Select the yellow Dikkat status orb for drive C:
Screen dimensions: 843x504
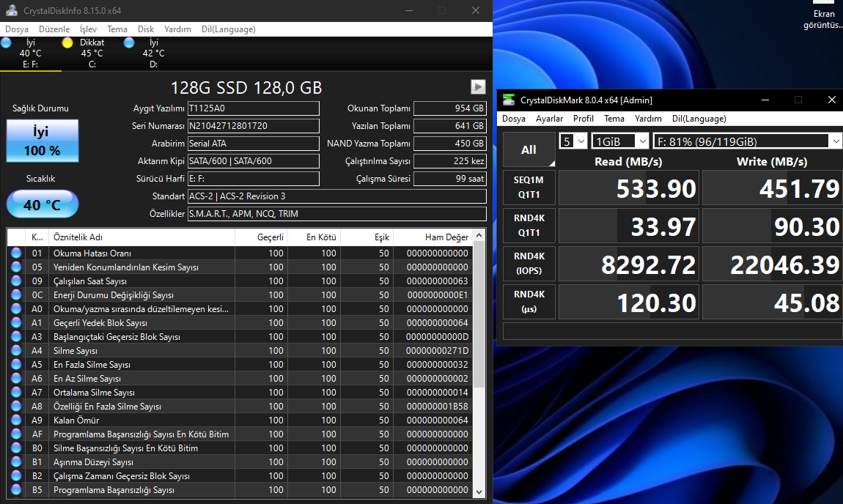coord(67,42)
